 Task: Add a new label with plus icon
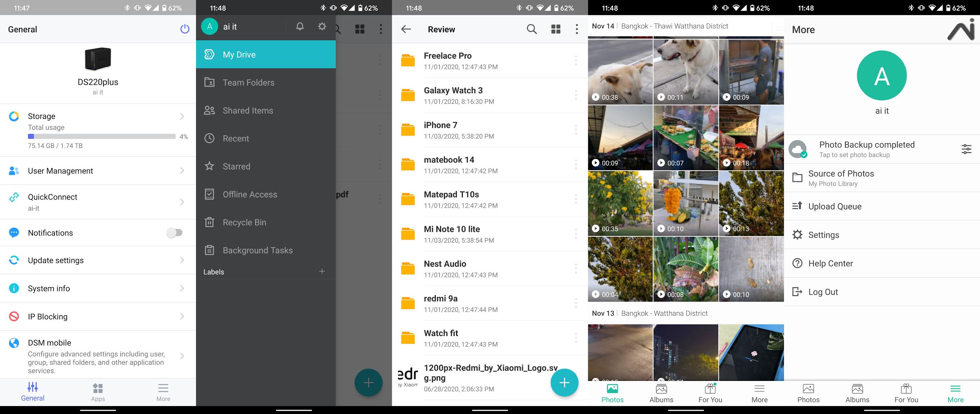click(x=322, y=271)
